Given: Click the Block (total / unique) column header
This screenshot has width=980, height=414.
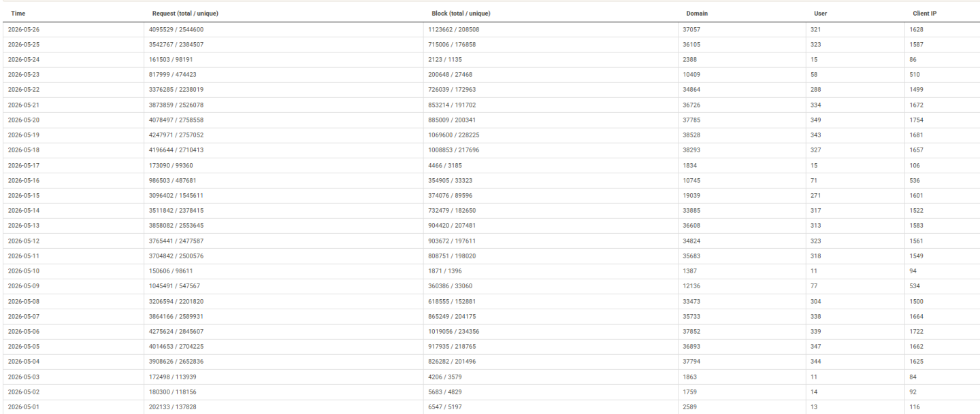Looking at the screenshot, I should 461,14.
